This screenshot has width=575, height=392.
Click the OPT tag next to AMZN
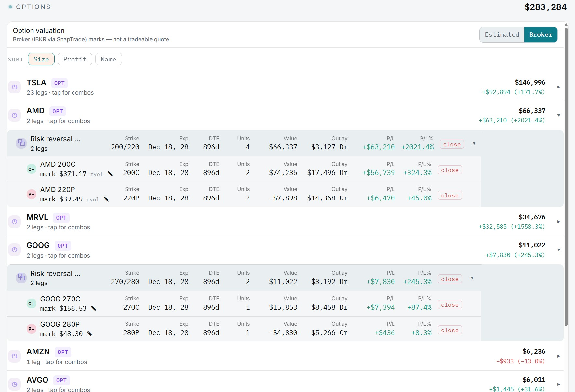[x=63, y=352]
